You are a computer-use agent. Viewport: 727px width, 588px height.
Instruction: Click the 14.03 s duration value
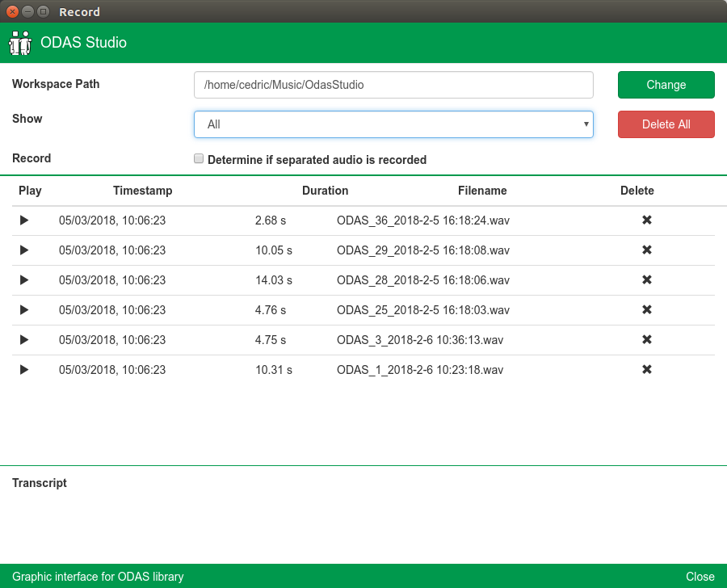(274, 280)
